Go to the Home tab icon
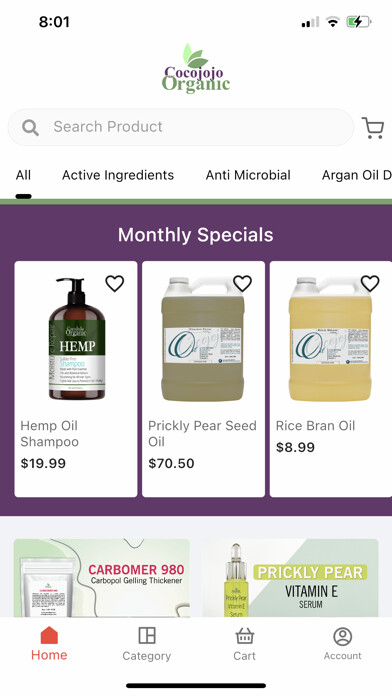The height and width of the screenshot is (696, 392). [x=49, y=635]
